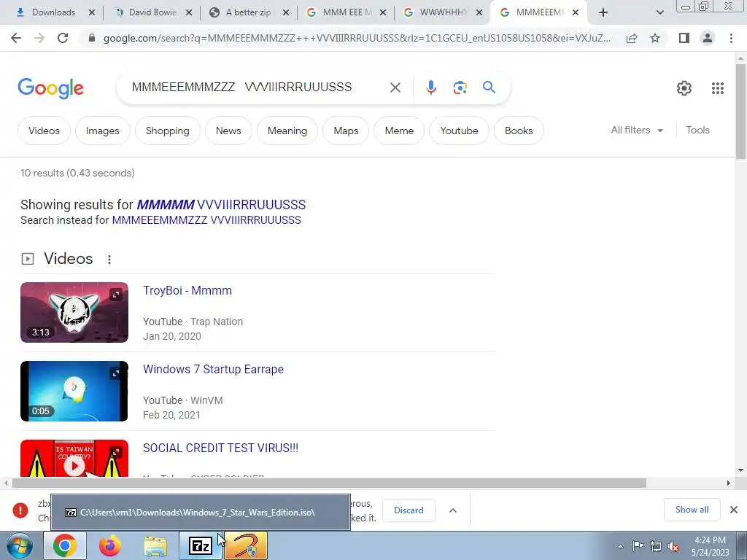Open Chrome from the taskbar

tap(65, 545)
